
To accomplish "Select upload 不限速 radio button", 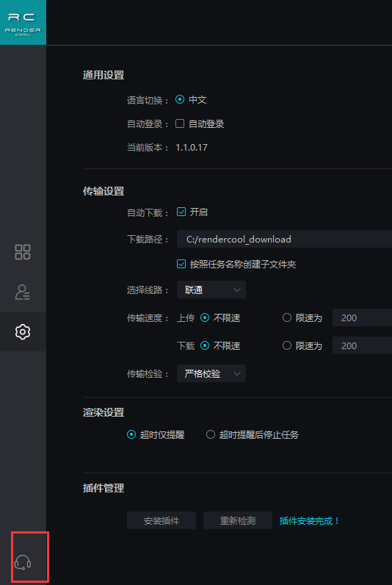I will (x=205, y=318).
